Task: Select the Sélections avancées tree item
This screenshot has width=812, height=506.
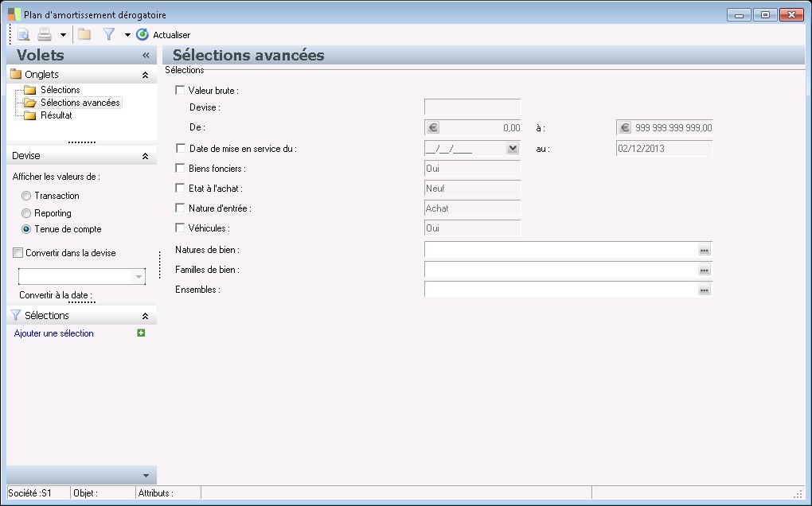Action: (80, 103)
